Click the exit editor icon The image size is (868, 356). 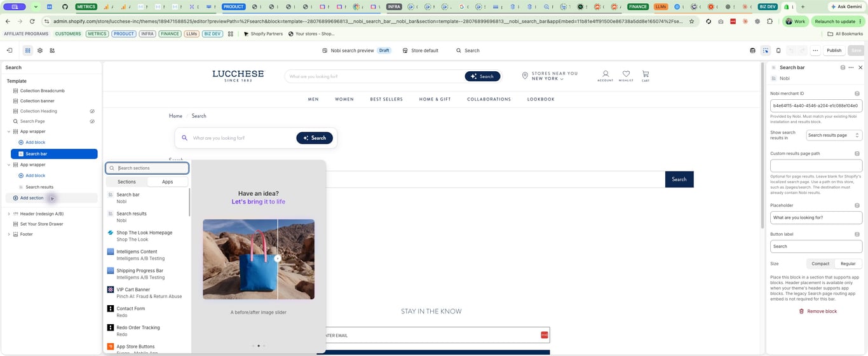tap(10, 50)
